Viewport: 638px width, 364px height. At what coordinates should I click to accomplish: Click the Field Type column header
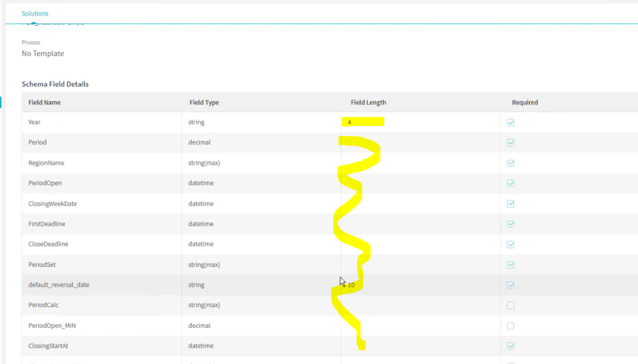pyautogui.click(x=204, y=102)
